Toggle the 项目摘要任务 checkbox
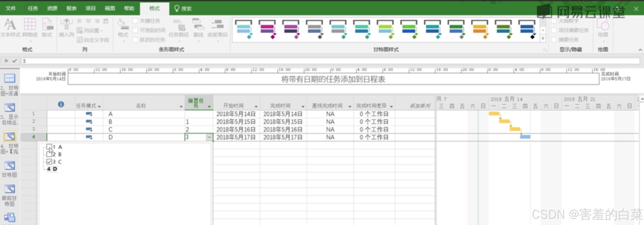 pos(554,30)
